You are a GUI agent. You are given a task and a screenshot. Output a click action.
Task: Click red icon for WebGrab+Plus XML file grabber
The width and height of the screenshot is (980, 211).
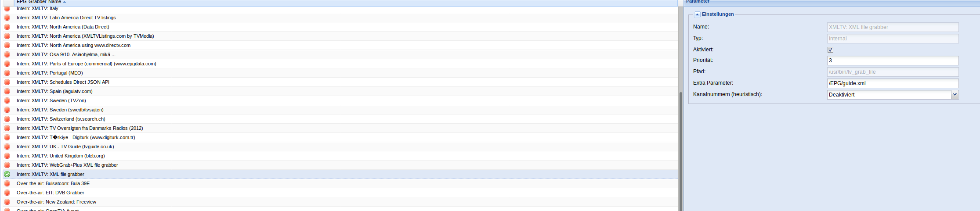click(x=7, y=165)
